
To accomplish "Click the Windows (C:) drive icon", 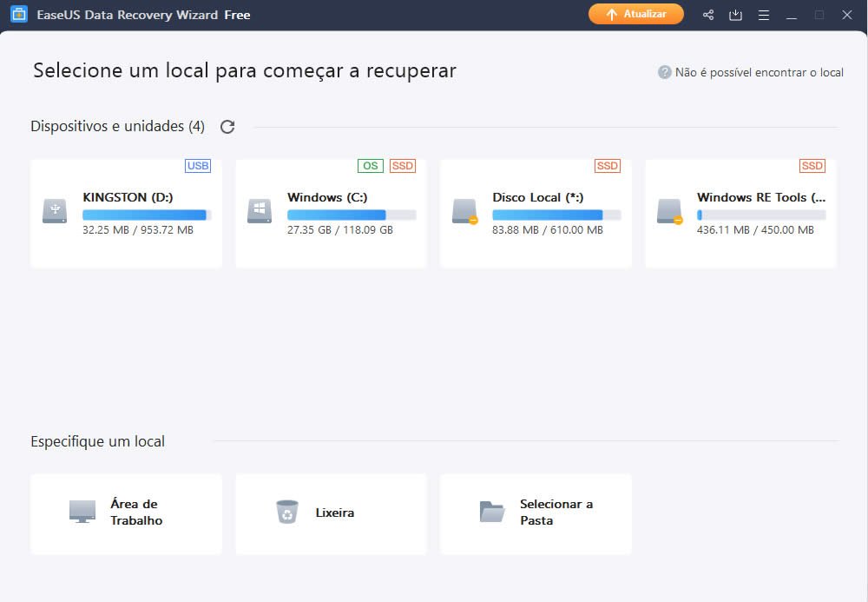I will pyautogui.click(x=260, y=211).
